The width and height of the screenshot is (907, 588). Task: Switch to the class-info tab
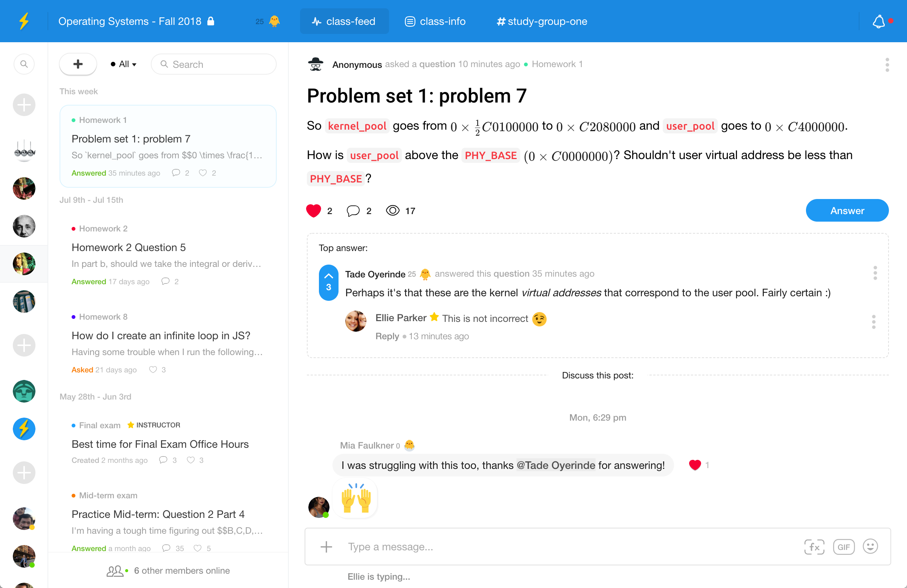coord(435,21)
